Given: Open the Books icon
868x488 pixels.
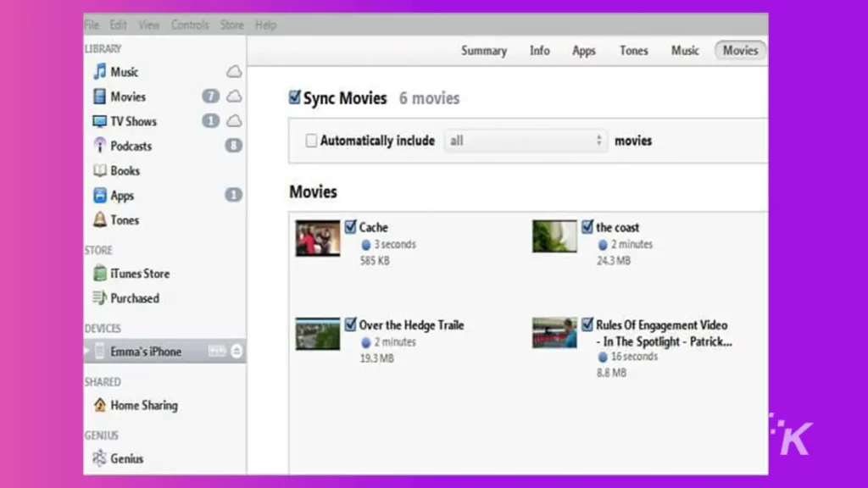Looking at the screenshot, I should tap(100, 170).
